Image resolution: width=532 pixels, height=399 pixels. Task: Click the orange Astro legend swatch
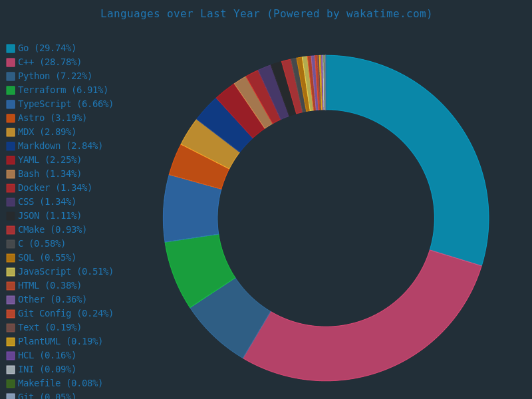(x=11, y=118)
